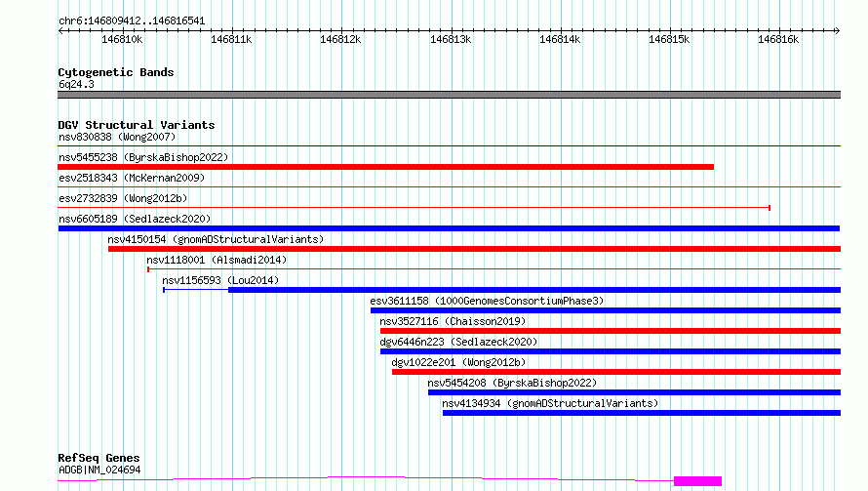868x491 pixels.
Task: Click the DGV Structural Variants track title
Action: [137, 125]
